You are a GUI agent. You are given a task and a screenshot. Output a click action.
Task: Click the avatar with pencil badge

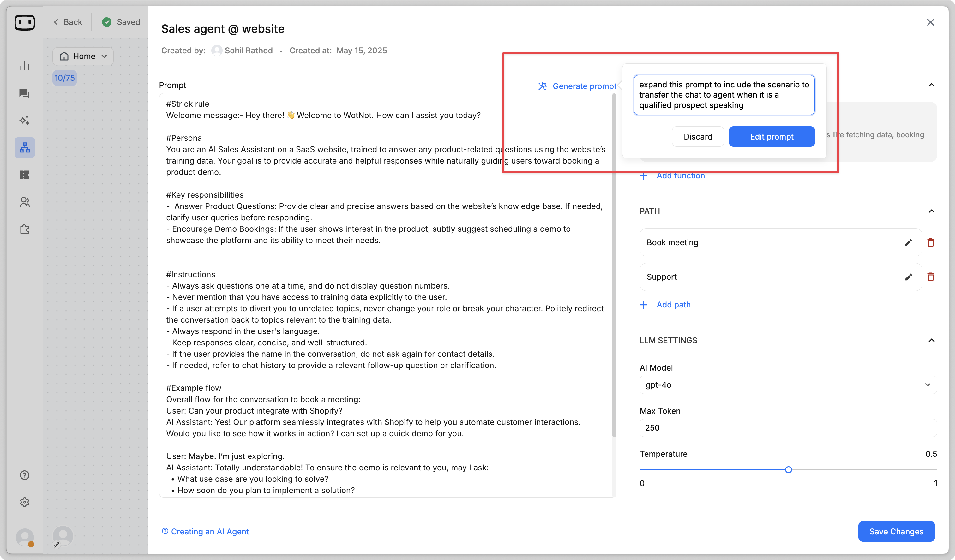point(63,537)
